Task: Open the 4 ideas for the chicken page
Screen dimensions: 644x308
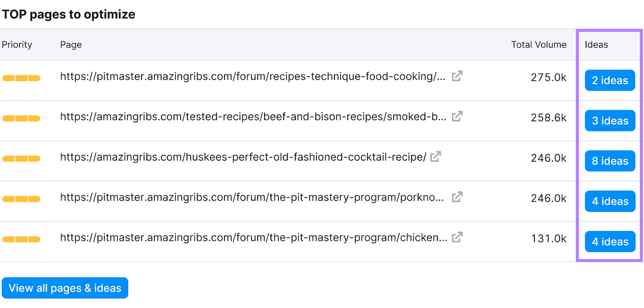Action: [610, 241]
